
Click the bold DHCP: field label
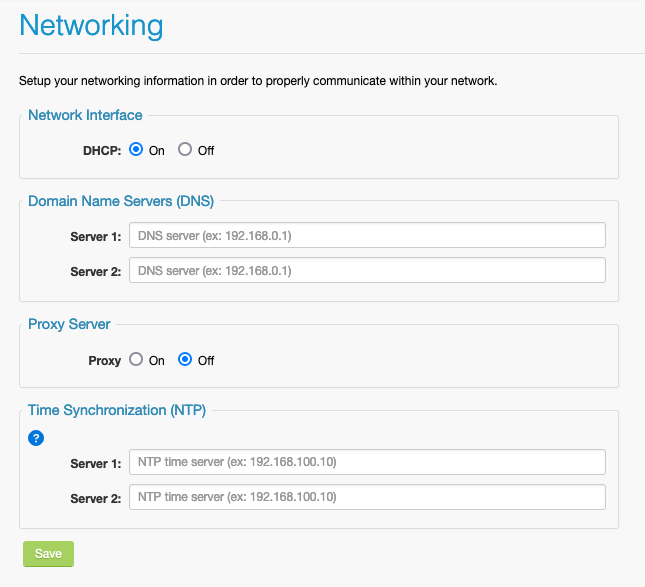(x=102, y=151)
